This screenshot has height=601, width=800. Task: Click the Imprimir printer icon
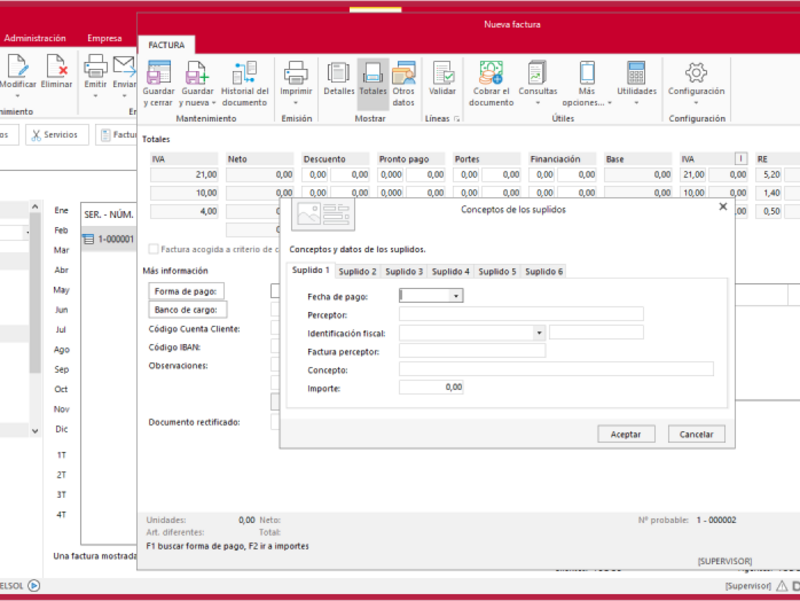click(x=295, y=74)
